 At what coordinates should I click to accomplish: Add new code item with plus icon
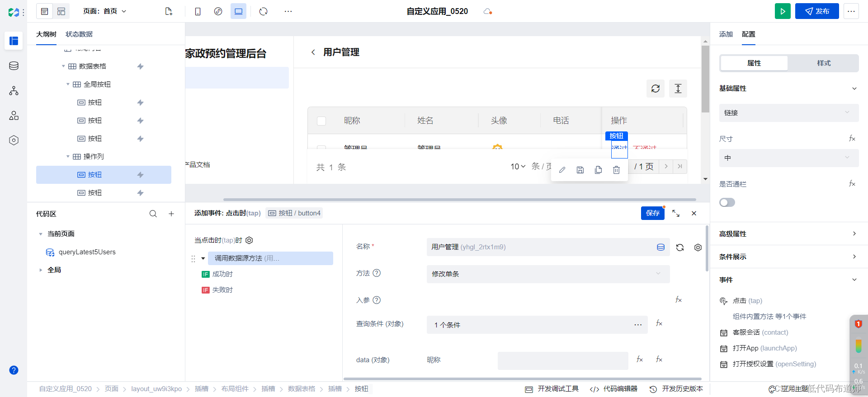click(x=171, y=214)
